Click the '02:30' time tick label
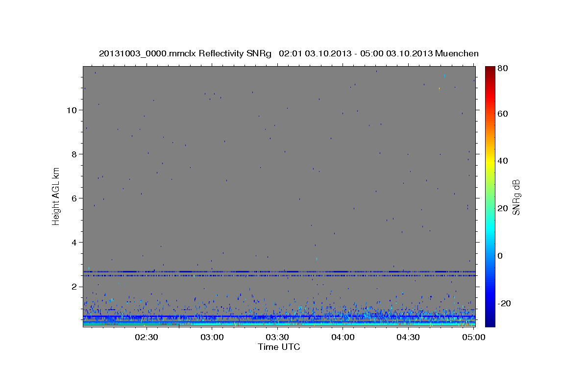This screenshot has height=392, width=588. tap(147, 337)
